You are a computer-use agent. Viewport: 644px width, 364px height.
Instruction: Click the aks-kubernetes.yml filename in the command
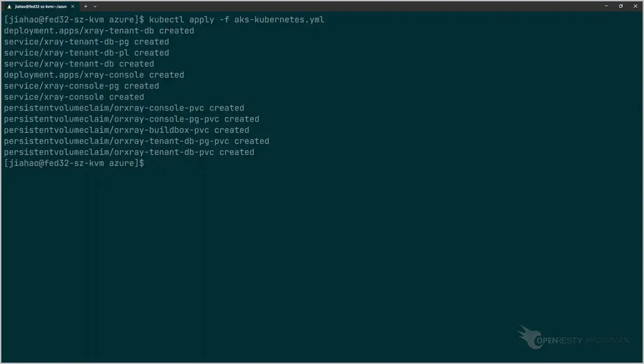[279, 19]
